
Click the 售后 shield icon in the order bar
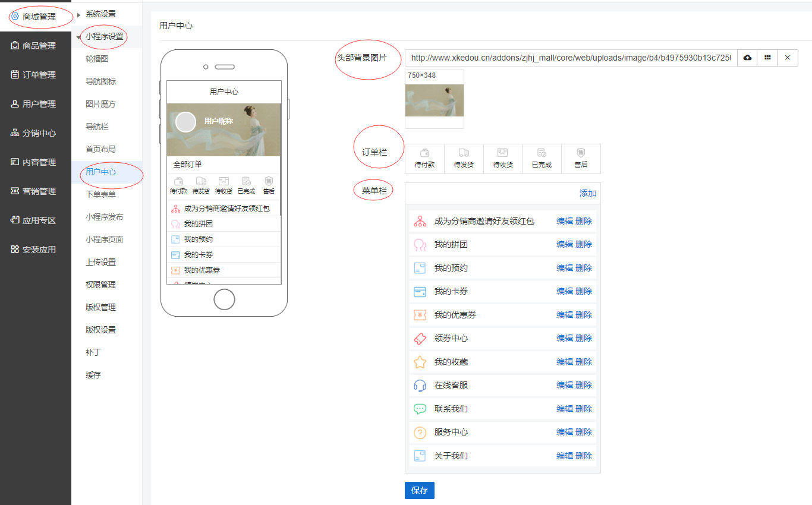(x=581, y=153)
